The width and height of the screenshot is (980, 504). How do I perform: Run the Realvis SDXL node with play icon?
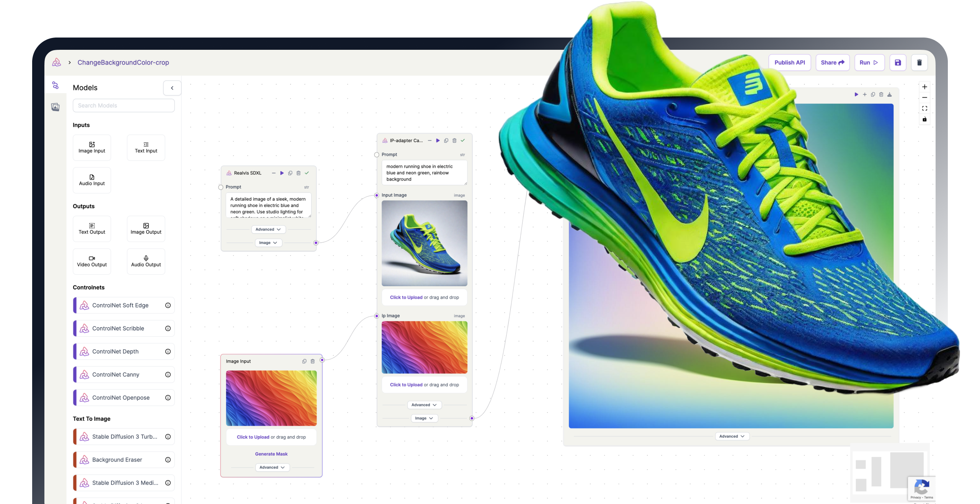[x=282, y=173]
